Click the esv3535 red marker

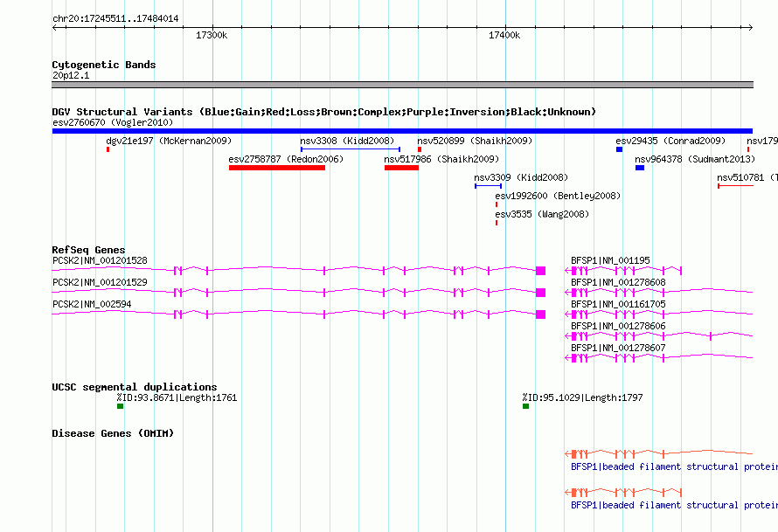497,223
